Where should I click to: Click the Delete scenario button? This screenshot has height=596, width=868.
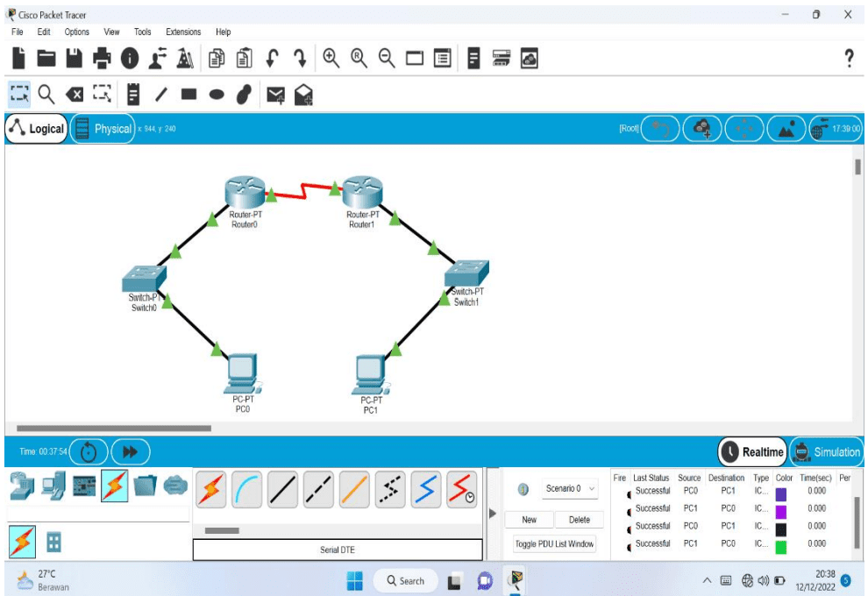click(x=579, y=520)
